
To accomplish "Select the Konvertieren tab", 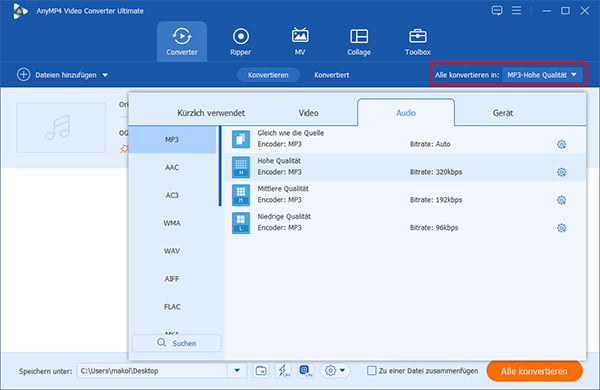I will tap(268, 75).
